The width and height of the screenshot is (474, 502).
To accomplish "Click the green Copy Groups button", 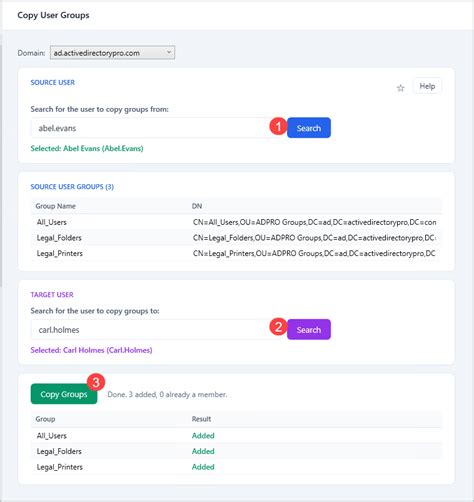I will (64, 394).
